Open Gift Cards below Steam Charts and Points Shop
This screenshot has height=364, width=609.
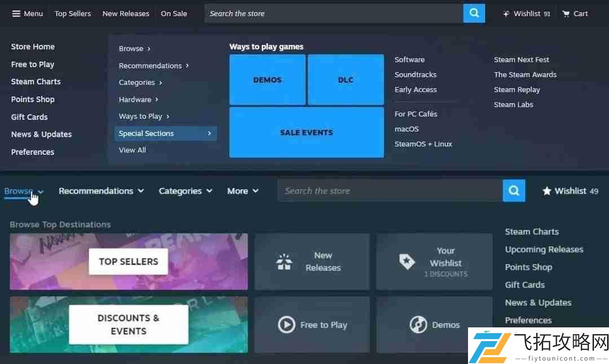[x=29, y=117]
